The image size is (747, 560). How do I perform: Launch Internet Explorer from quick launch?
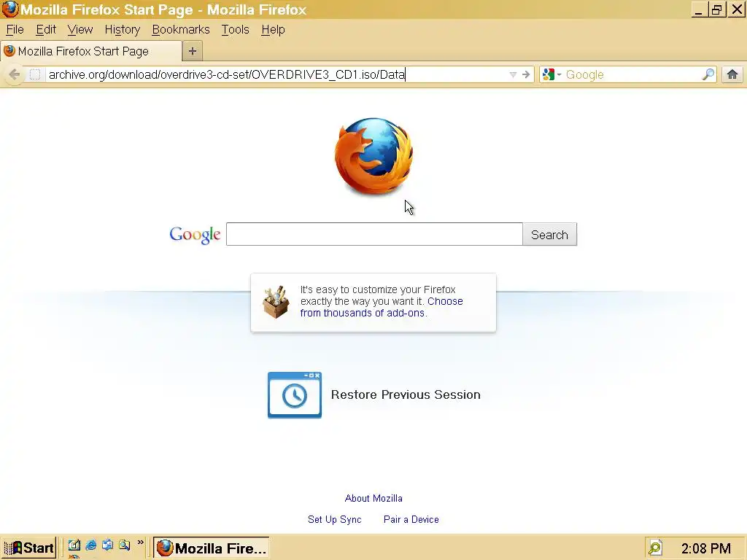(90, 545)
